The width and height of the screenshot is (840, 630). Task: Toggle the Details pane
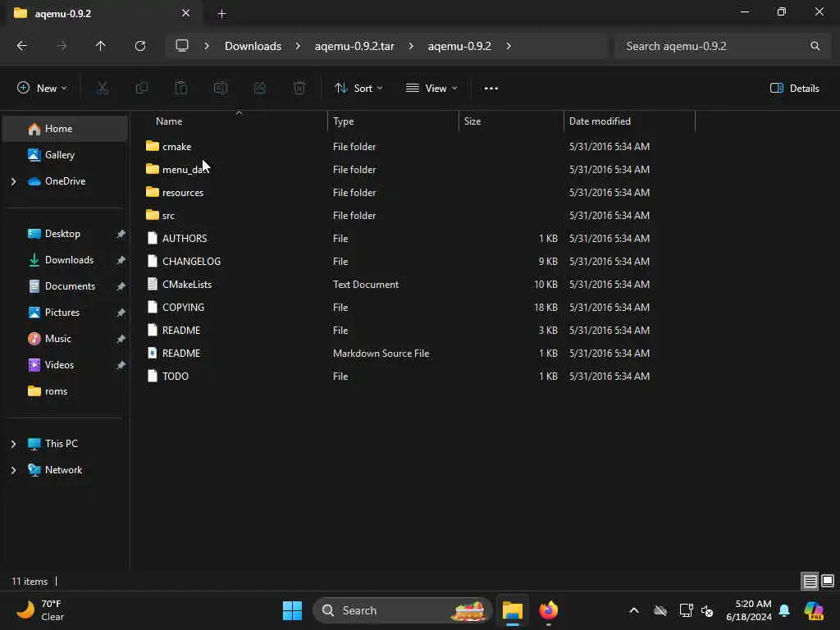coord(795,89)
